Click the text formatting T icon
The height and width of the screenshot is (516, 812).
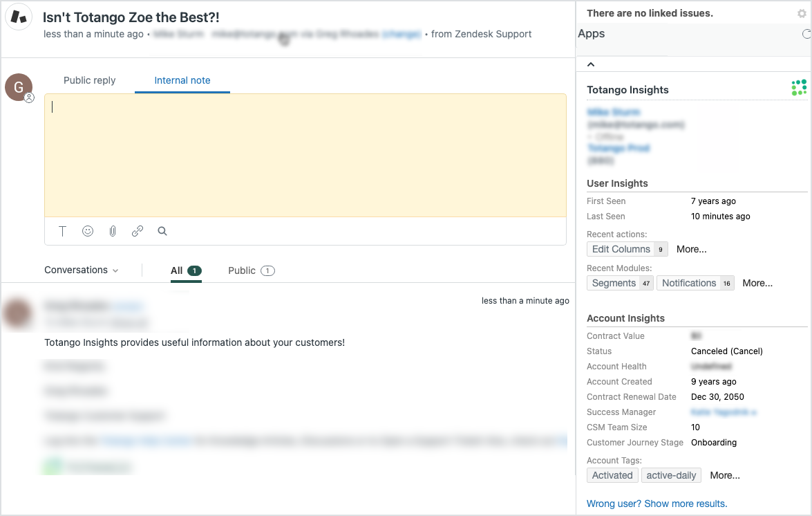pos(62,232)
